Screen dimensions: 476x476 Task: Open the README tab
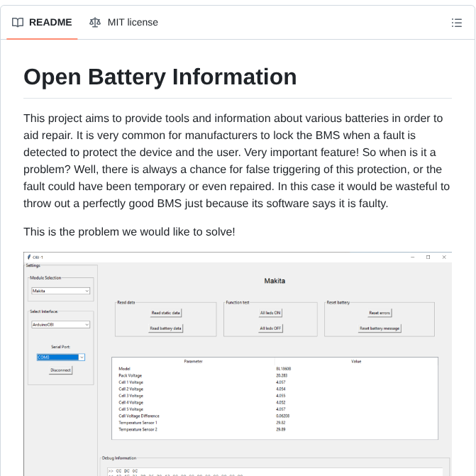(42, 23)
